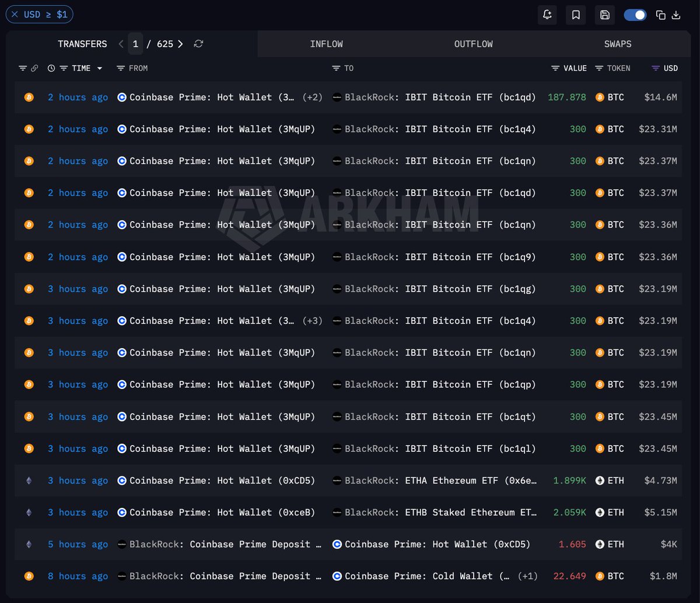Open BlackRock IBIT (bc1ql) recipient
This screenshot has width=700, height=603.
(440, 448)
